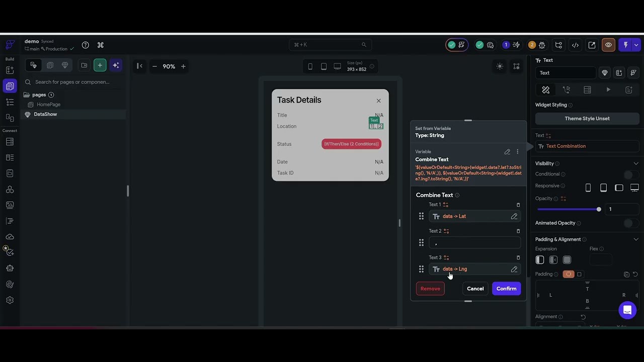
Task: Switch to Backend Query tab
Action: click(587, 89)
